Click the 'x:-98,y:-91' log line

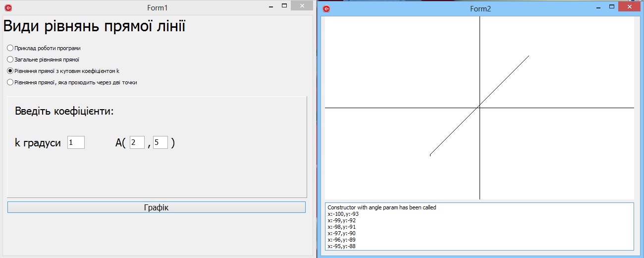point(342,227)
